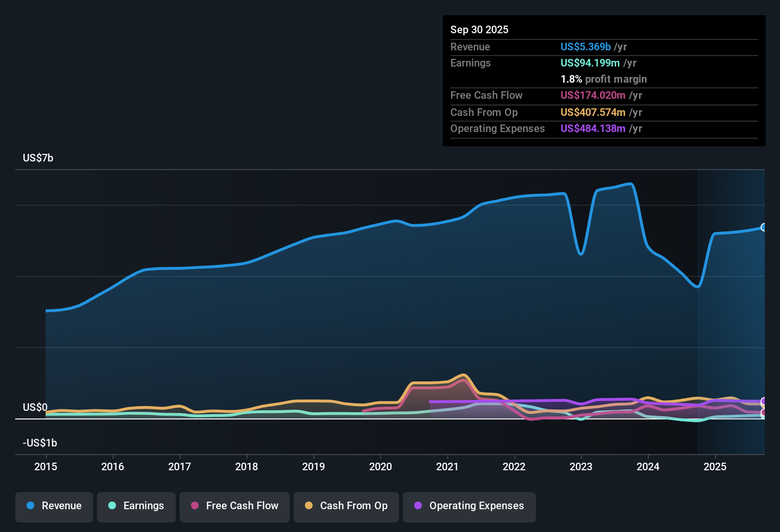This screenshot has width=780, height=532.
Task: Click the US$5.369b revenue value
Action: pyautogui.click(x=585, y=47)
